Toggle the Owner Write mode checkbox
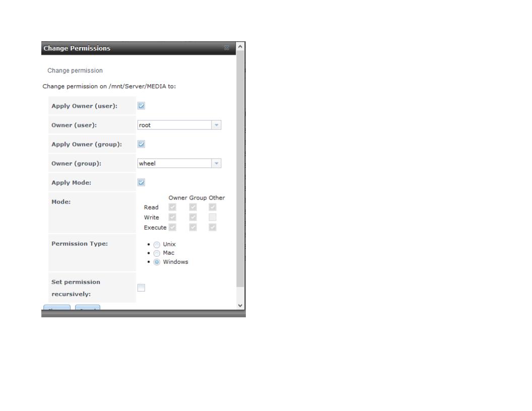 click(172, 217)
